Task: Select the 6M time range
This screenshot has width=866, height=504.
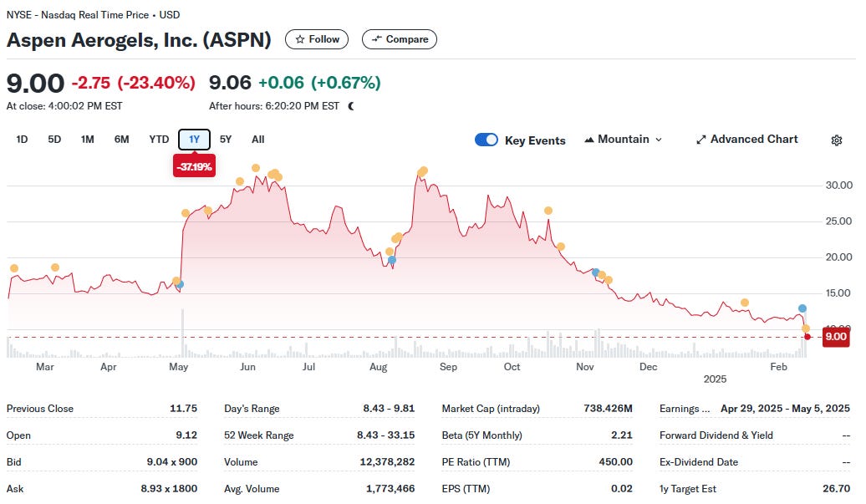Action: point(121,140)
